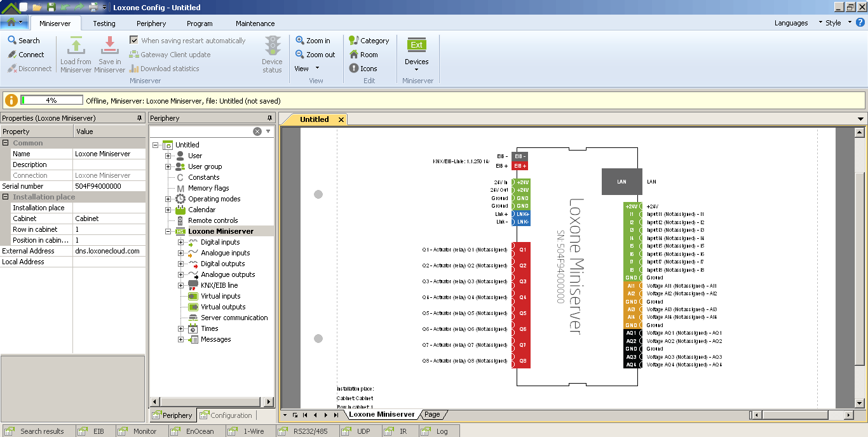Click the Room edit icon

(354, 55)
